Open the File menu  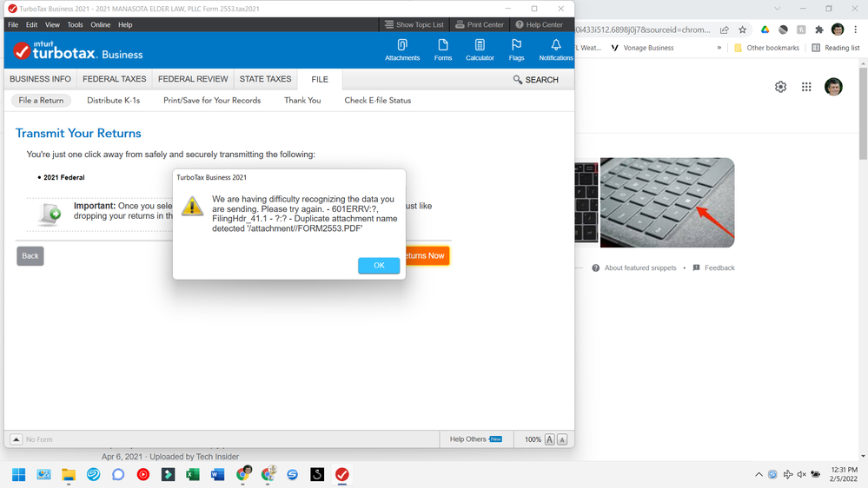coord(13,25)
